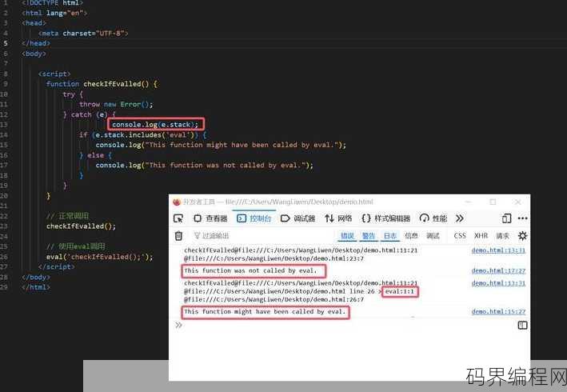567x392 pixels.
Task: Open the demo.html:17:27 source link
Action: 498,270
